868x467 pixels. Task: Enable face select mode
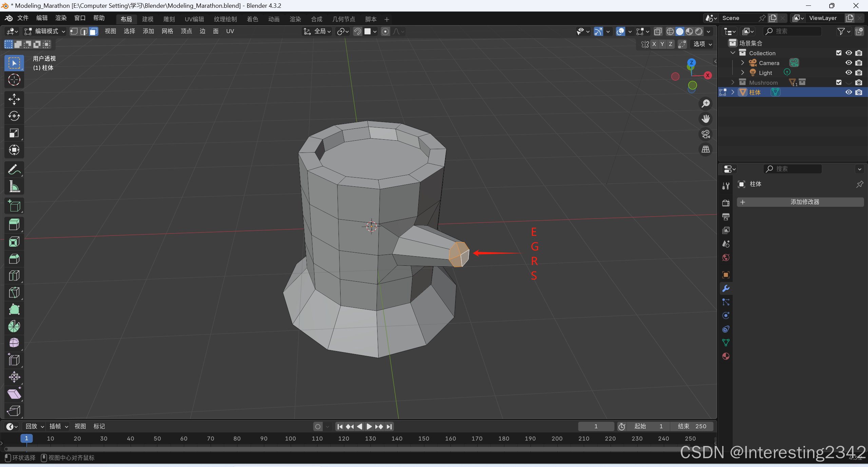point(94,32)
